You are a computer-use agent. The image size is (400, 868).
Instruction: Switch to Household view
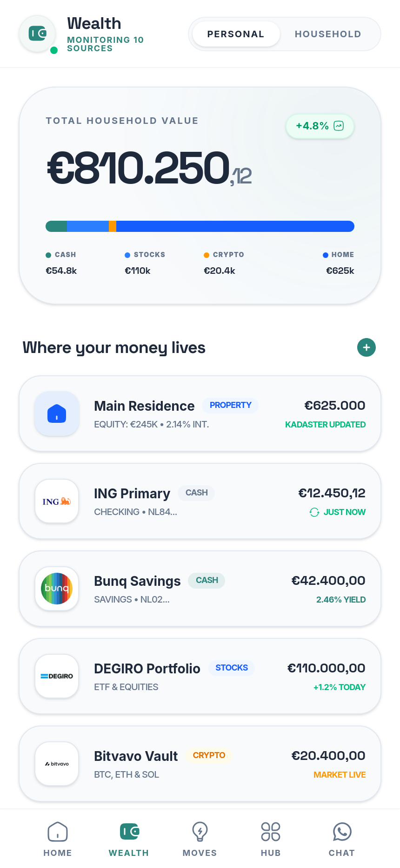pos(328,34)
